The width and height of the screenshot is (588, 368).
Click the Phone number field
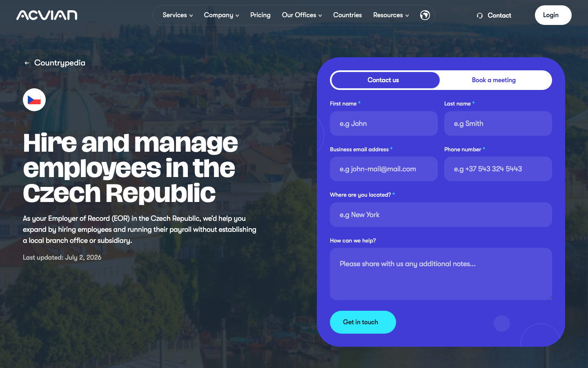pyautogui.click(x=498, y=169)
